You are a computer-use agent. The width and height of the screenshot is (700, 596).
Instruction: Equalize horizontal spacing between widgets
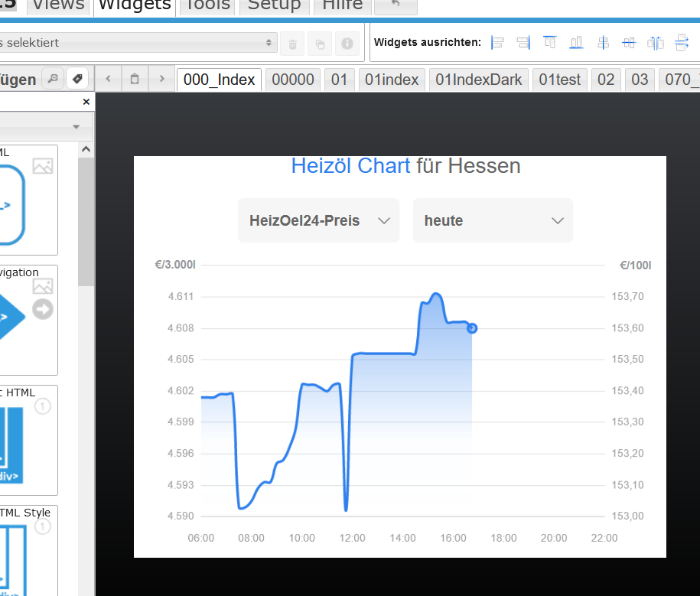click(x=656, y=43)
